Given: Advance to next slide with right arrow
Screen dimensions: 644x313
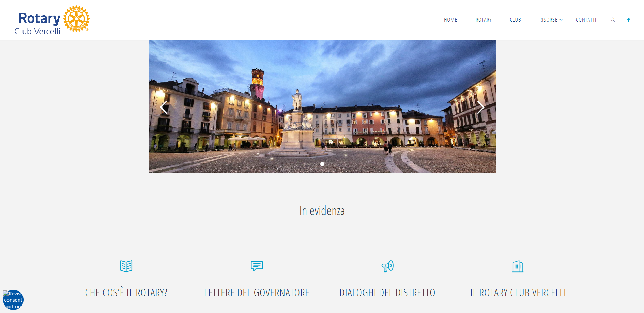Looking at the screenshot, I should point(480,107).
